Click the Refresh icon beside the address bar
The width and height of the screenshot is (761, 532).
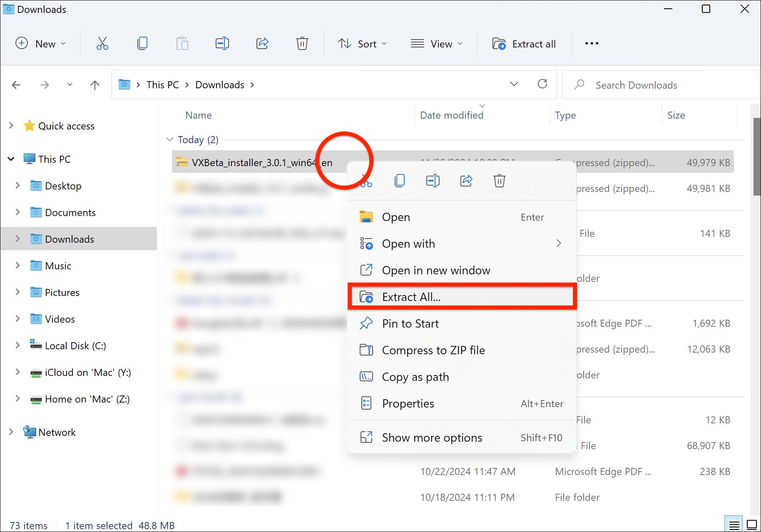(x=542, y=84)
